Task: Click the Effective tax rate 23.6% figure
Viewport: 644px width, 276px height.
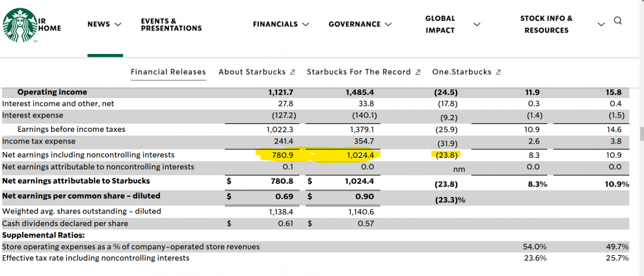Action: click(535, 258)
